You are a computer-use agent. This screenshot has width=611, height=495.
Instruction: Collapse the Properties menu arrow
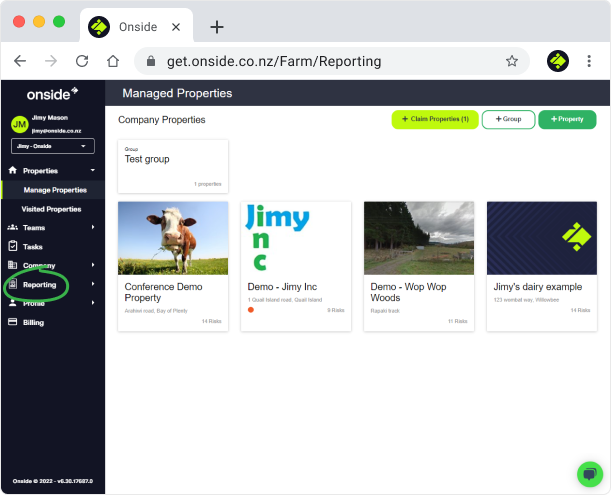pyautogui.click(x=93, y=170)
